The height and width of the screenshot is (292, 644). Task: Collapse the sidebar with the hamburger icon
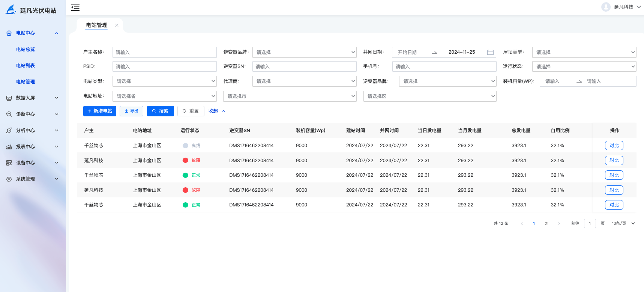(x=75, y=7)
